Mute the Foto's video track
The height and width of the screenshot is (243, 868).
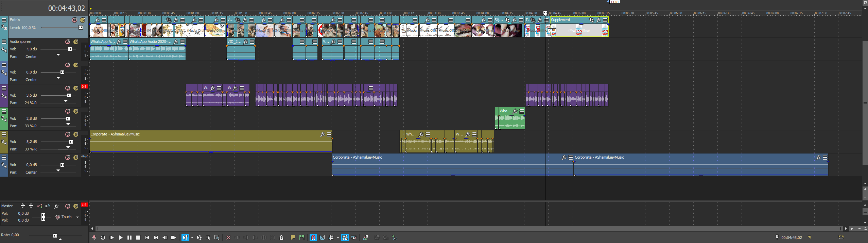[x=74, y=20]
